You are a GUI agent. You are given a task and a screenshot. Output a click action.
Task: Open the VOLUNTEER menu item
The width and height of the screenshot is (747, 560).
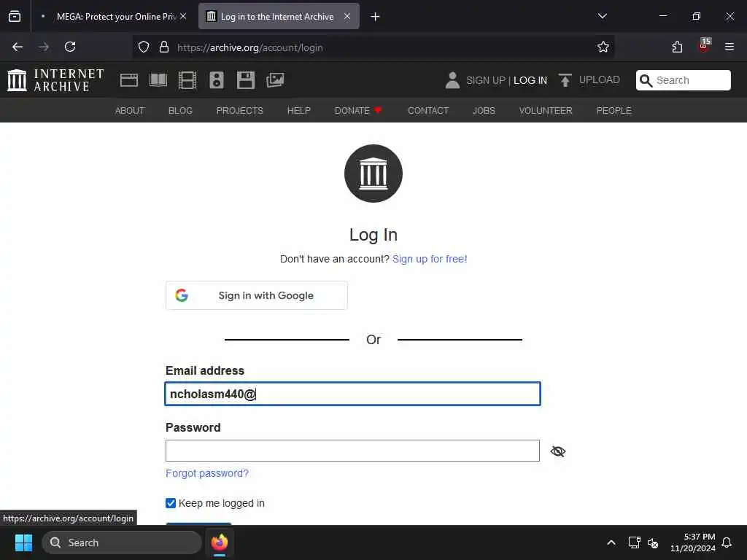pos(546,111)
